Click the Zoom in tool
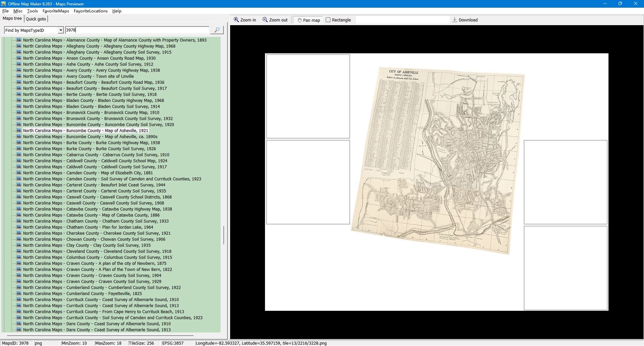Screen dimensions: 644x346 click(x=245, y=20)
